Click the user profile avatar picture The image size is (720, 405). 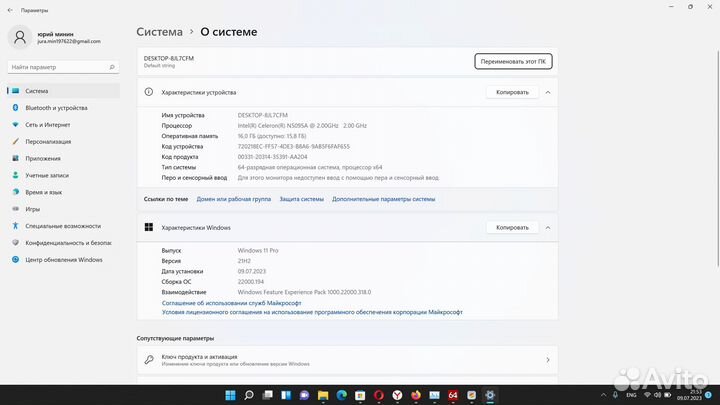click(x=20, y=37)
